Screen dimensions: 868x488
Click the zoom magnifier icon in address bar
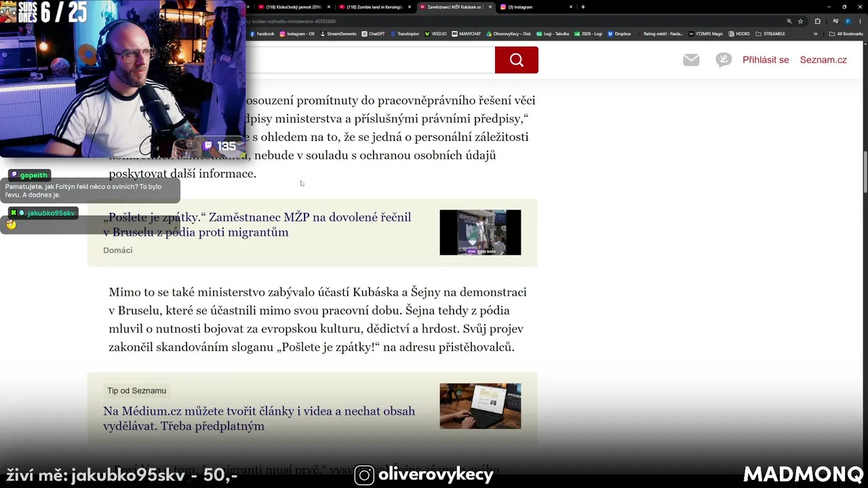[x=789, y=21]
